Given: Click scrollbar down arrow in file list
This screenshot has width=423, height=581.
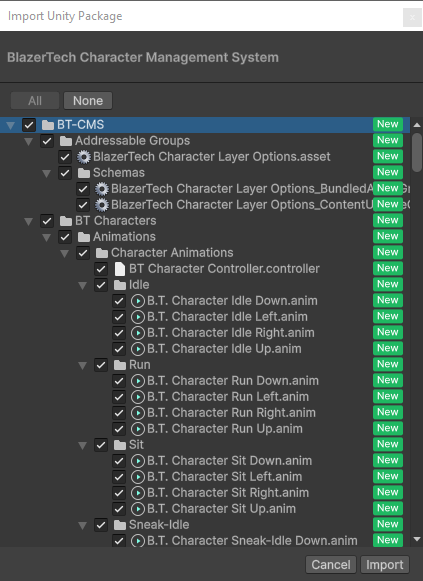Looking at the screenshot, I should 417,539.
